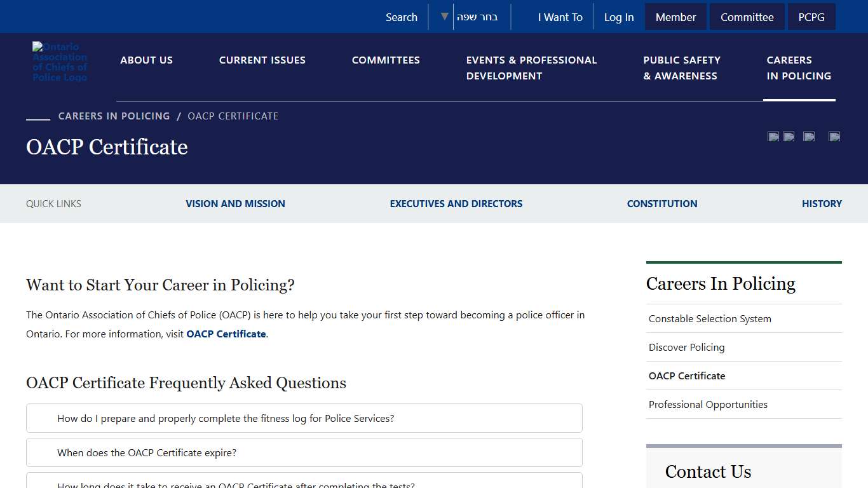Follow the OACP Certificate link in paragraph
868x488 pixels.
pyautogui.click(x=226, y=334)
